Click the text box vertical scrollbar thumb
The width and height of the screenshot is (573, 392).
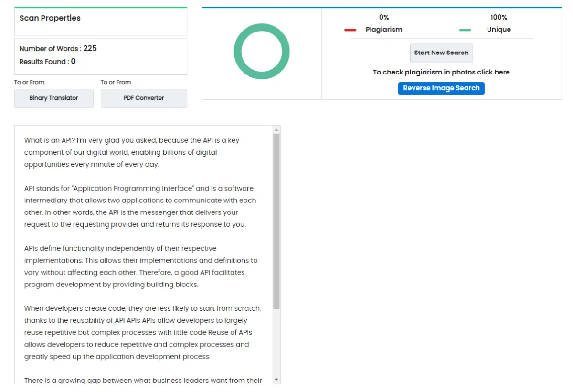276,222
